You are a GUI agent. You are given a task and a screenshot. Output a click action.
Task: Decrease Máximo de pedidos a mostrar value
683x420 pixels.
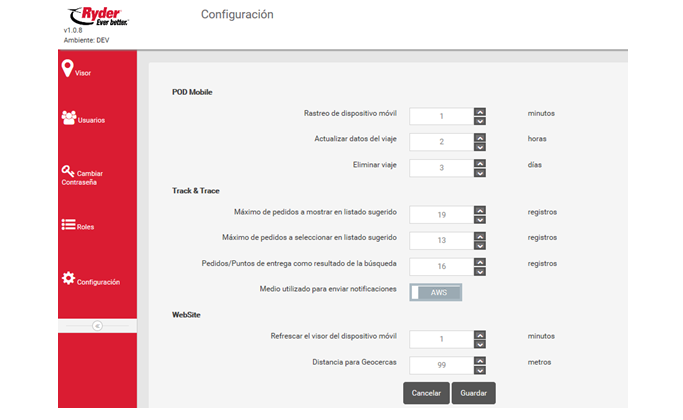tap(480, 219)
